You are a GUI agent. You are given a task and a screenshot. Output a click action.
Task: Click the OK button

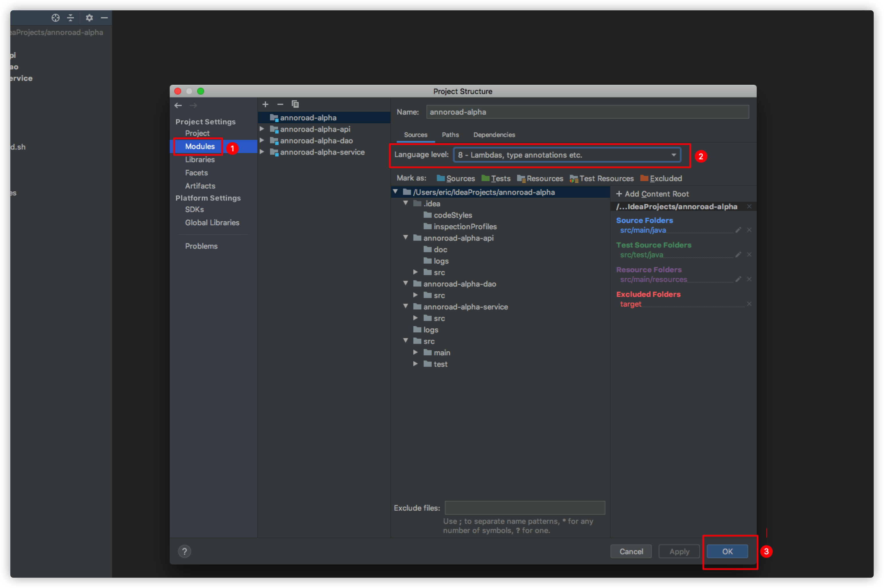(727, 551)
